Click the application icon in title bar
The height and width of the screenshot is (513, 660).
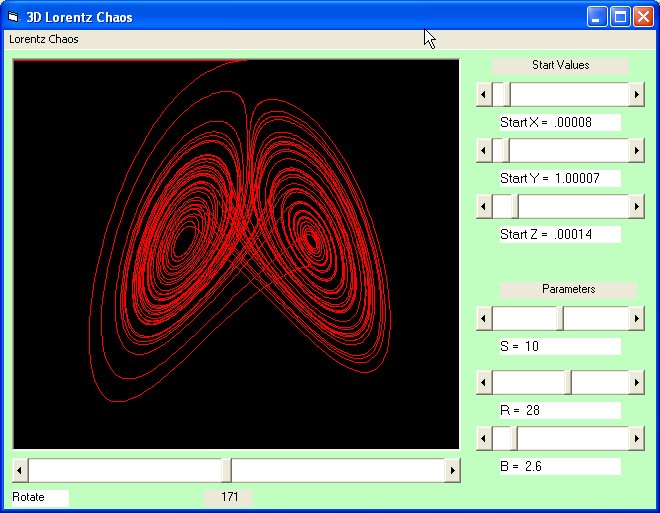[13, 17]
